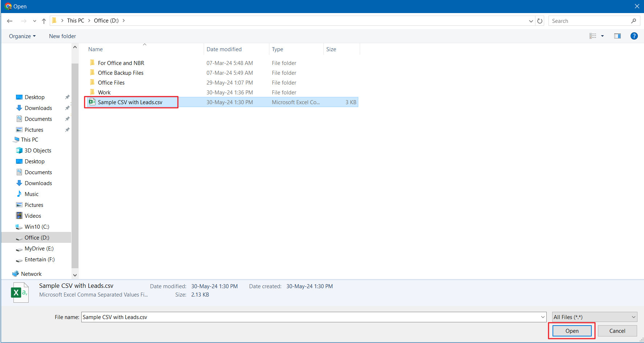The height and width of the screenshot is (343, 644).
Task: Click the Up one level arrow
Action: coord(44,21)
